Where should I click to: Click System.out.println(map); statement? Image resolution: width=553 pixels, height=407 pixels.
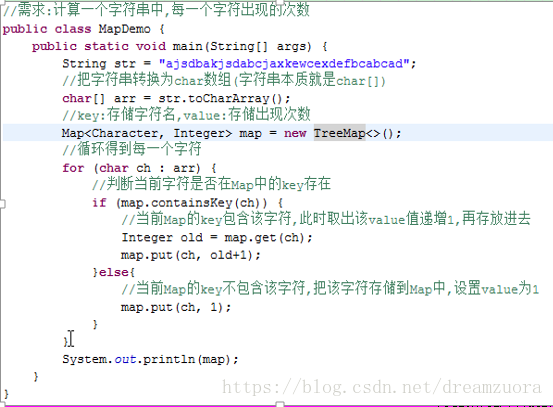point(150,359)
